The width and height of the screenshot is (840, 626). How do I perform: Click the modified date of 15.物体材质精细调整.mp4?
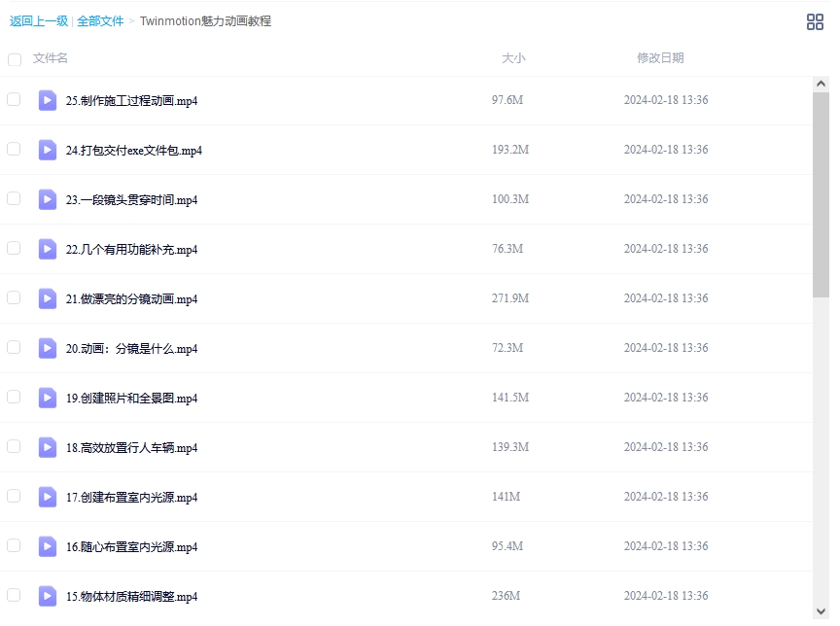tap(666, 596)
